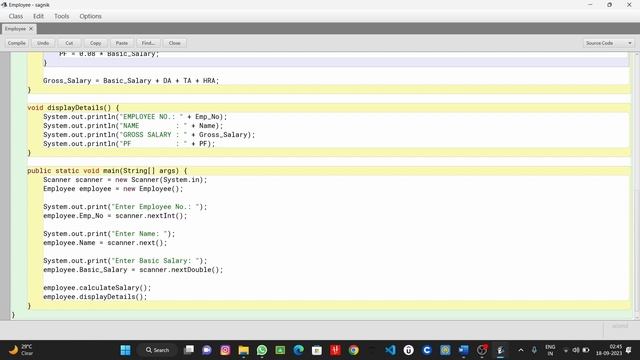Close the Employee tab with its X
Viewport: 640px width, 360px height.
click(31, 29)
